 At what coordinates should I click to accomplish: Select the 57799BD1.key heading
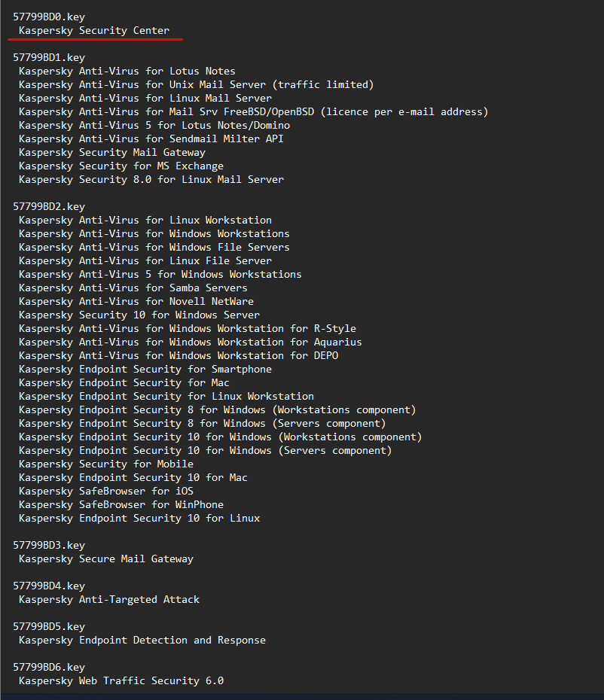[48, 57]
